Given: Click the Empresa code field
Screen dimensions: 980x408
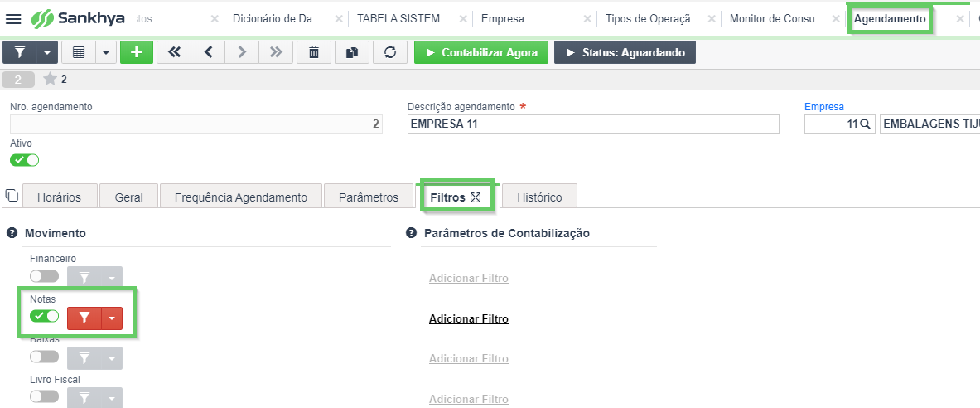Looking at the screenshot, I should (x=839, y=124).
